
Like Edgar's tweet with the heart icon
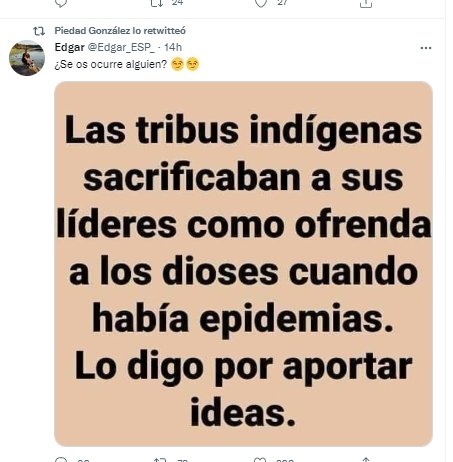pyautogui.click(x=260, y=460)
